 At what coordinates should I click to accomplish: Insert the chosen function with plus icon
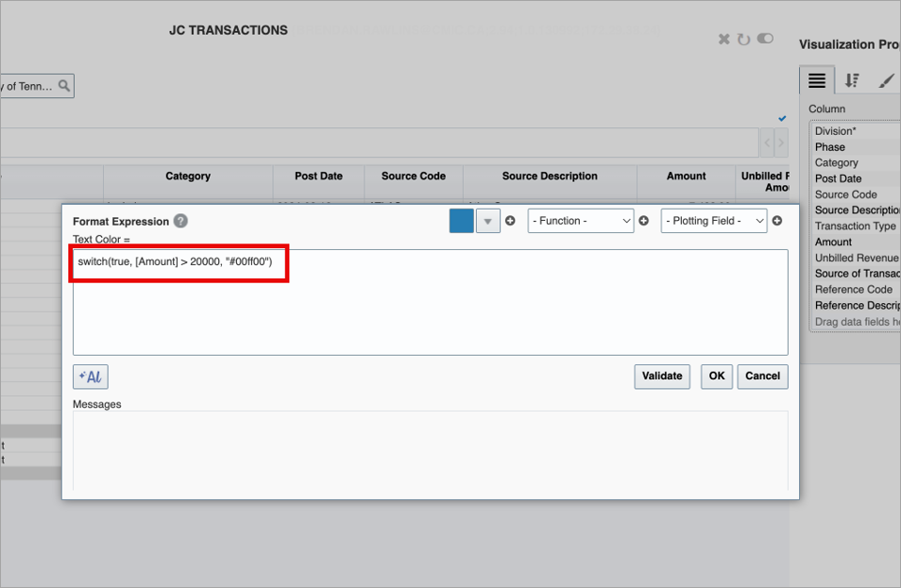coord(643,221)
